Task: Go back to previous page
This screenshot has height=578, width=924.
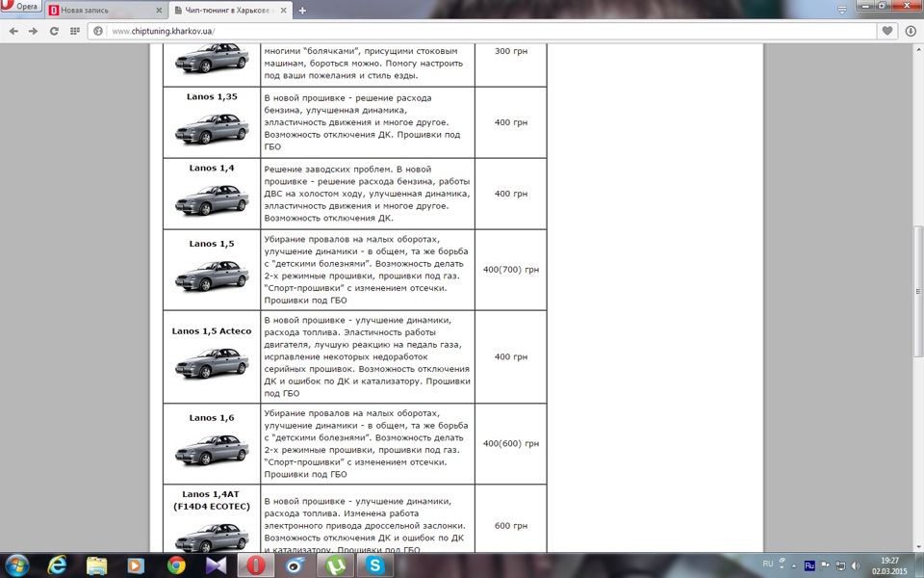Action: click(13, 31)
